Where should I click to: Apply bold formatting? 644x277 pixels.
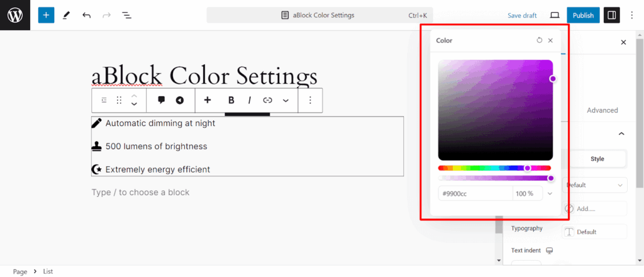tap(231, 100)
